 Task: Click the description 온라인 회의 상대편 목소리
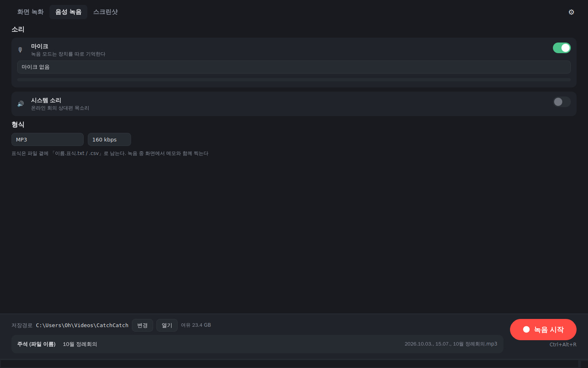tap(60, 108)
